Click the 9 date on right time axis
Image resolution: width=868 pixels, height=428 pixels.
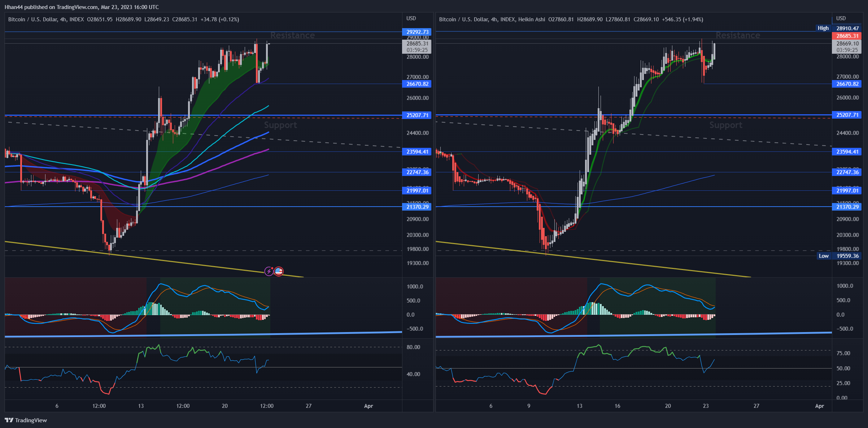(x=529, y=406)
